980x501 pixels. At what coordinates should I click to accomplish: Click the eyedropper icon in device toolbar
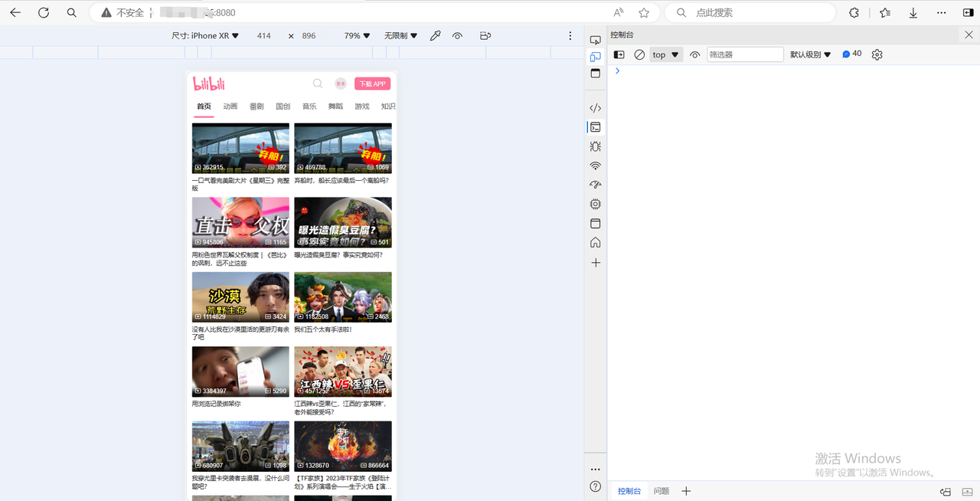click(435, 36)
